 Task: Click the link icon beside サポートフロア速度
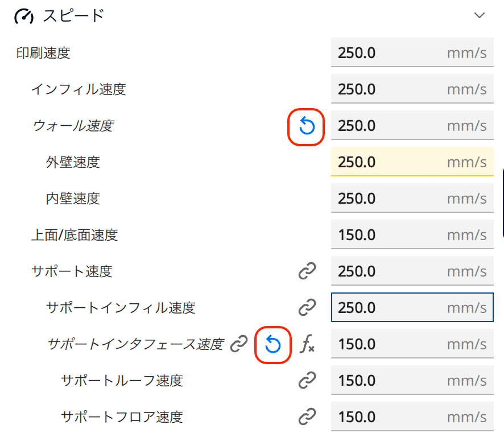click(x=306, y=417)
